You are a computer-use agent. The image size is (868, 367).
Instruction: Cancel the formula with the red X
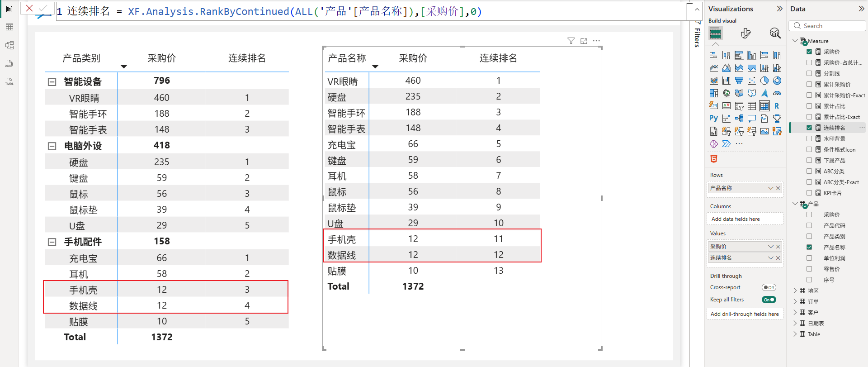pyautogui.click(x=29, y=8)
